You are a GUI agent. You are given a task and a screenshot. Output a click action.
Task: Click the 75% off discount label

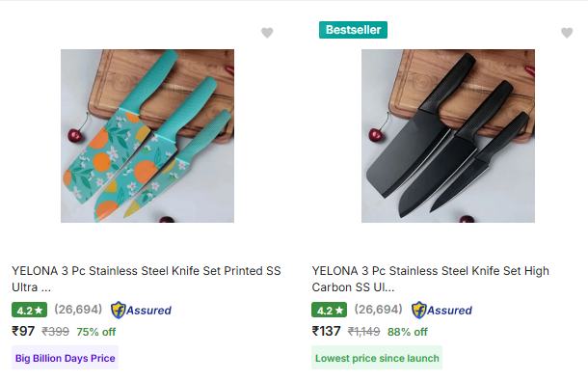(x=96, y=332)
